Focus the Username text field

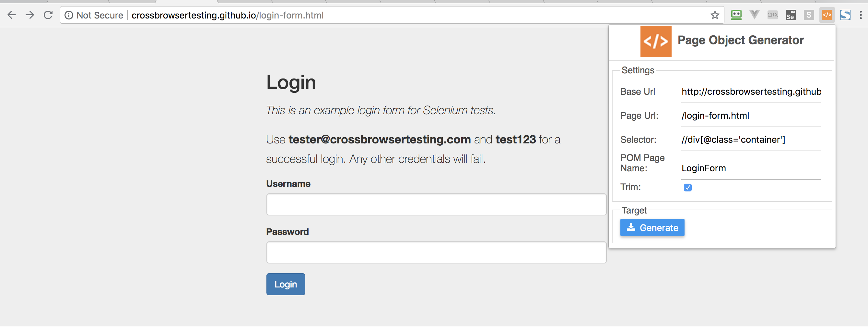coord(436,204)
